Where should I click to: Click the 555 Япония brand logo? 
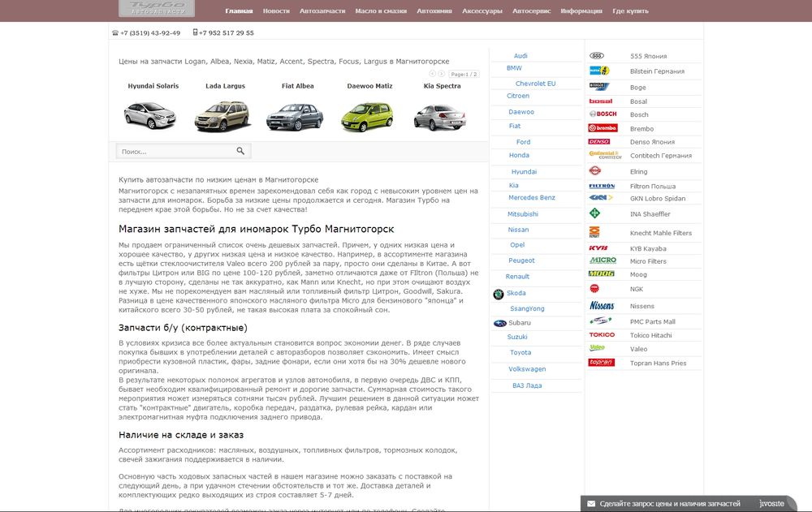pyautogui.click(x=597, y=56)
